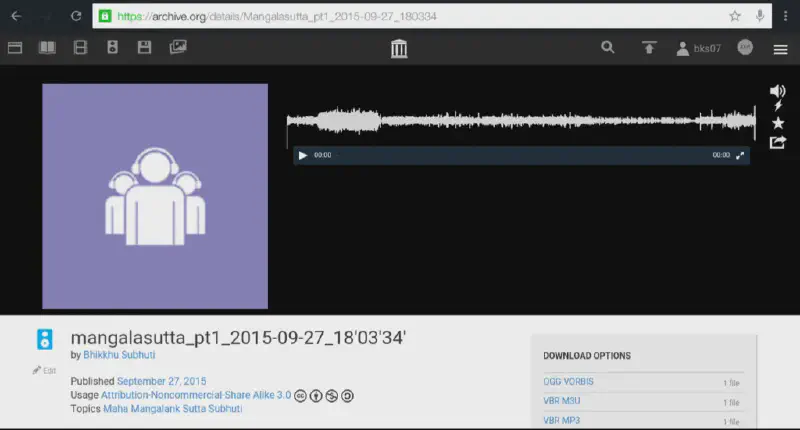Toggle the speaker volume icon
This screenshot has width=800, height=430.
[777, 91]
